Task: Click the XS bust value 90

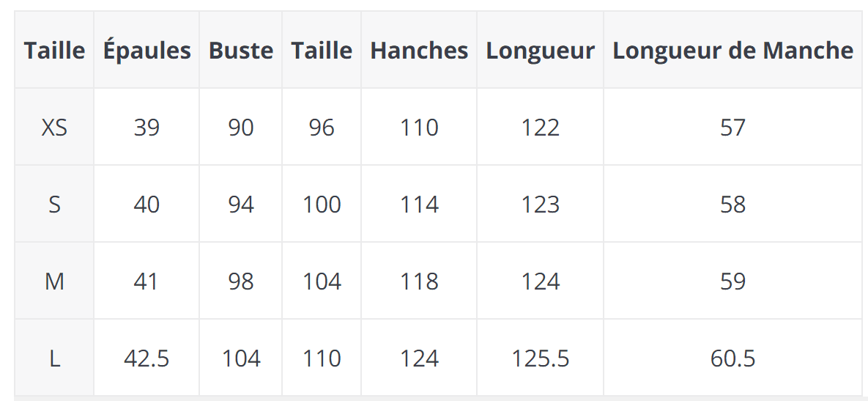Action: (x=240, y=128)
